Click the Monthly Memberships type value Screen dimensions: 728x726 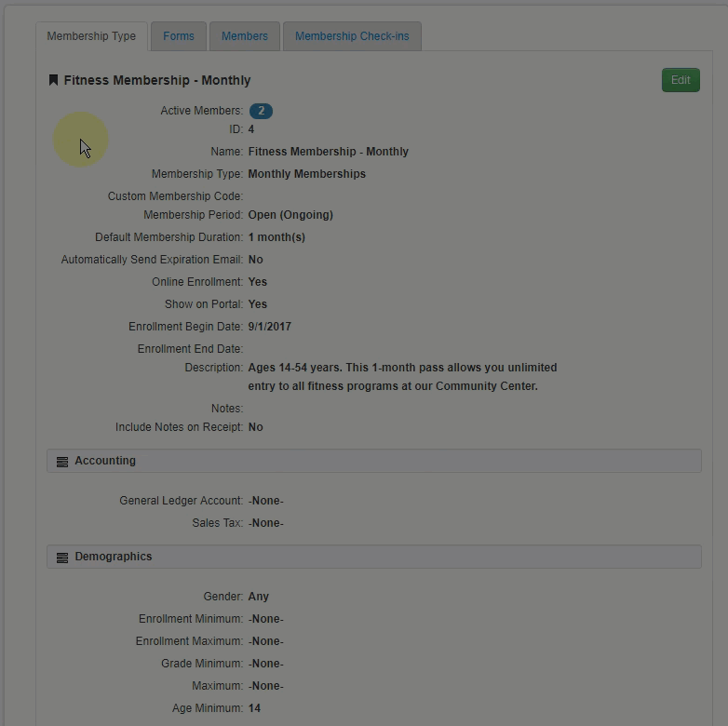(306, 174)
